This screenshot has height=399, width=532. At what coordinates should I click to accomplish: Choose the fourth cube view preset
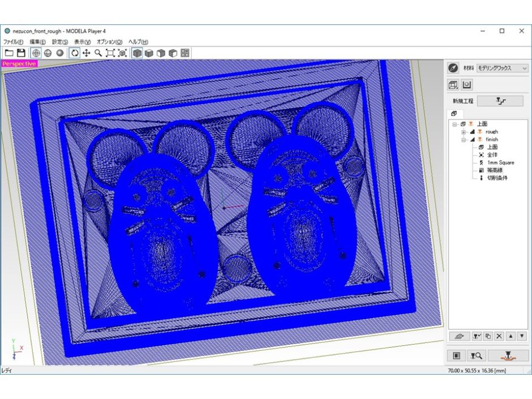(173, 53)
